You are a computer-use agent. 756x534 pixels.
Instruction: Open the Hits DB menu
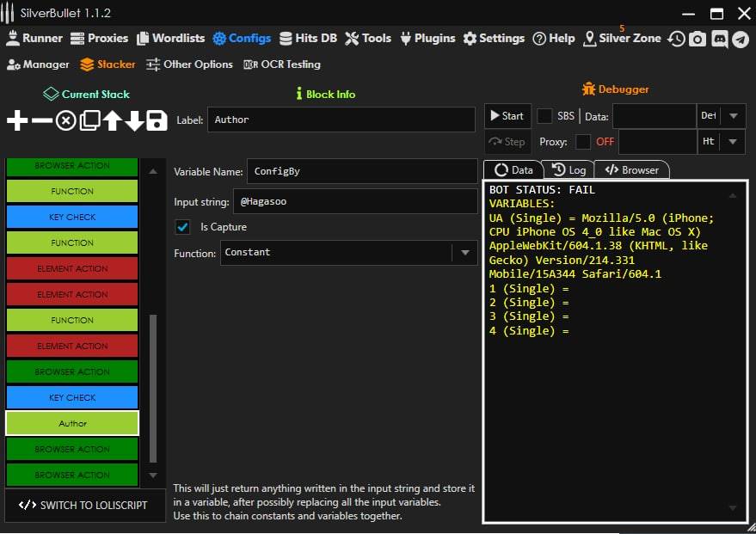click(x=308, y=39)
